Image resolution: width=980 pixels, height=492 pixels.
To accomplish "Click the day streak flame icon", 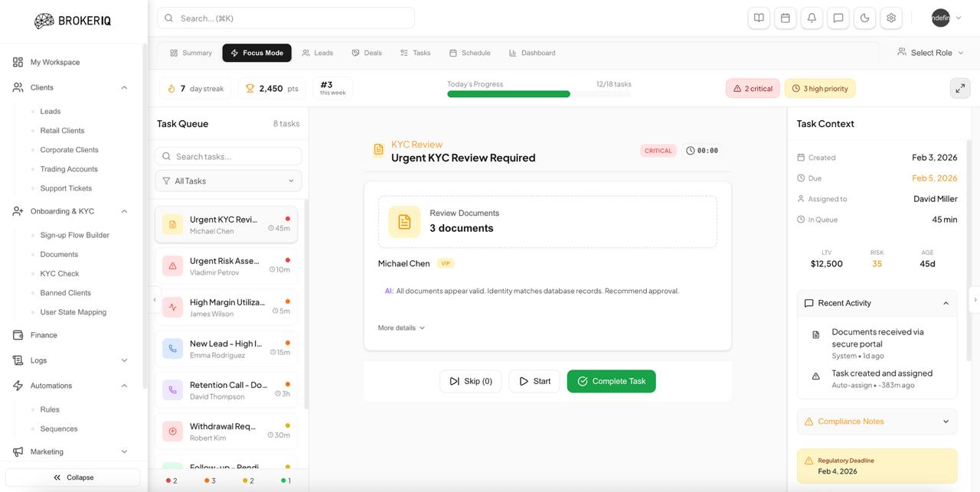I will (x=171, y=89).
